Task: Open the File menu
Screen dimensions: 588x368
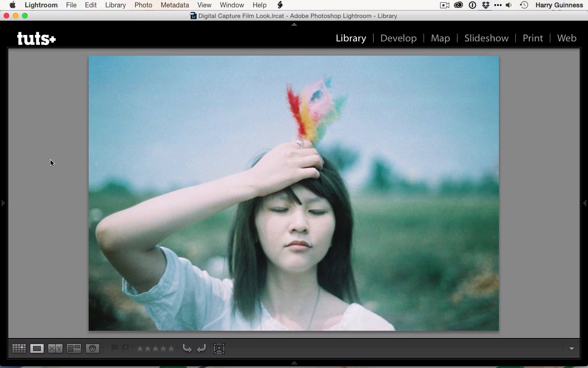Action: click(71, 5)
